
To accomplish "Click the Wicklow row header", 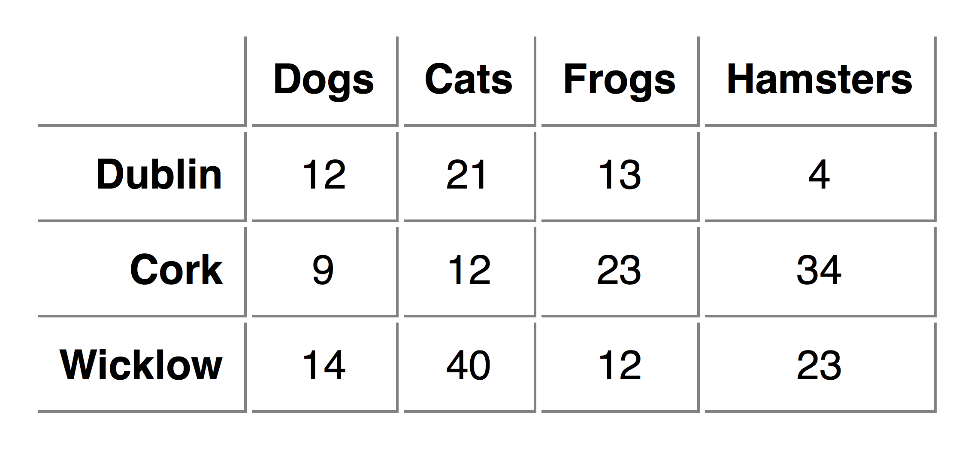I will click(x=142, y=367).
